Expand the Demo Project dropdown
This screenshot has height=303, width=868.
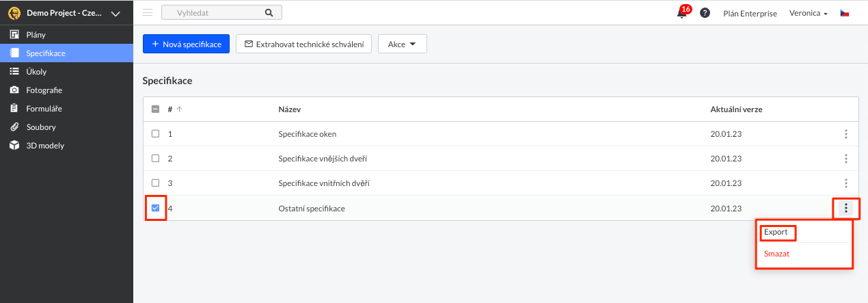[x=115, y=14]
